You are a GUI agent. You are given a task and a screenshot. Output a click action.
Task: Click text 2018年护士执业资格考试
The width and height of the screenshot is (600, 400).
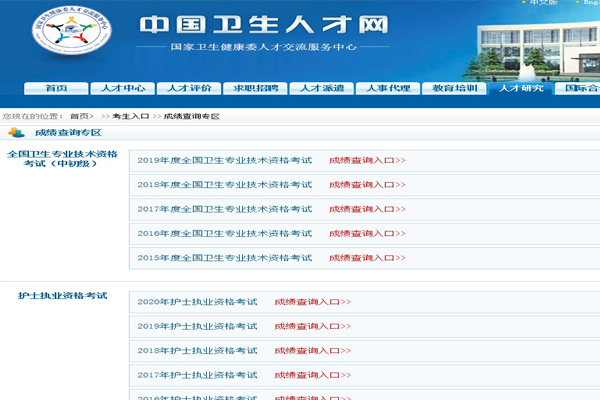197,351
